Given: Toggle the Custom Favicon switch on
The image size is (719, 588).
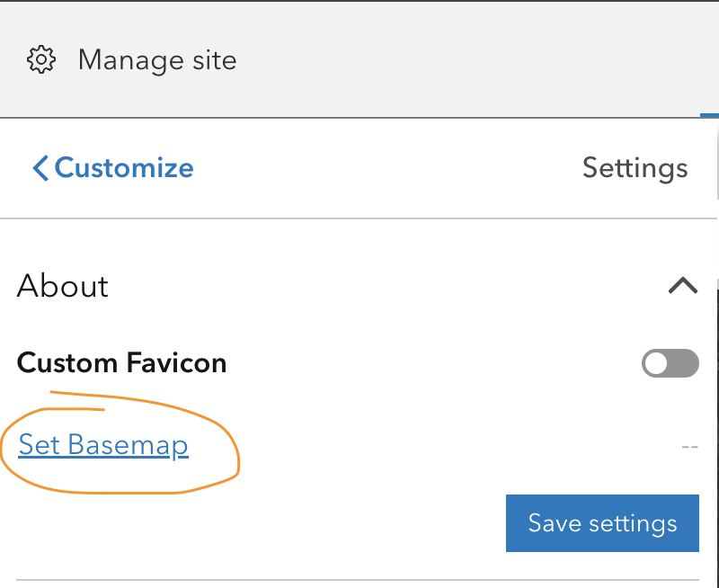Looking at the screenshot, I should click(670, 363).
